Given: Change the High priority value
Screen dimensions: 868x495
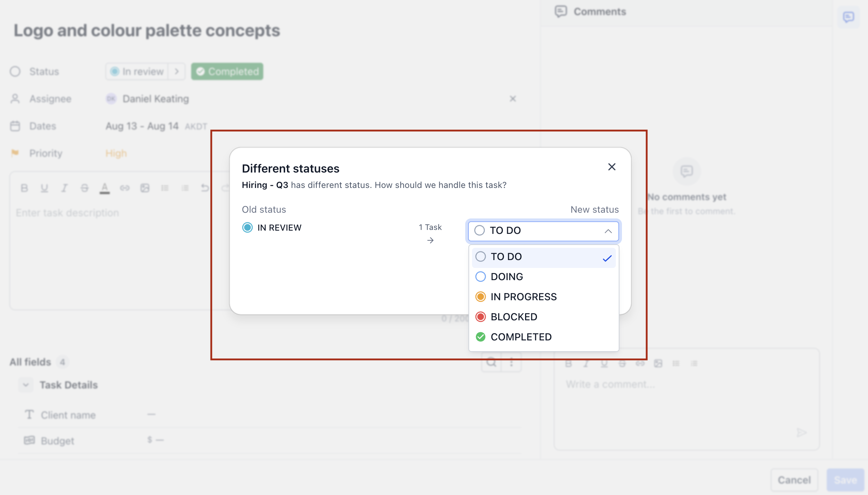Looking at the screenshot, I should point(116,154).
